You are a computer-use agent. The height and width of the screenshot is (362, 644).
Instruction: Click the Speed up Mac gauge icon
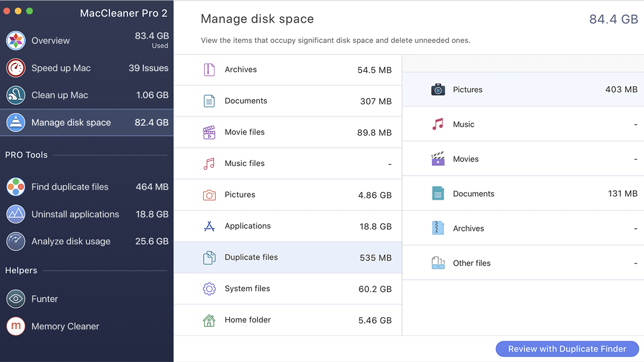16,68
